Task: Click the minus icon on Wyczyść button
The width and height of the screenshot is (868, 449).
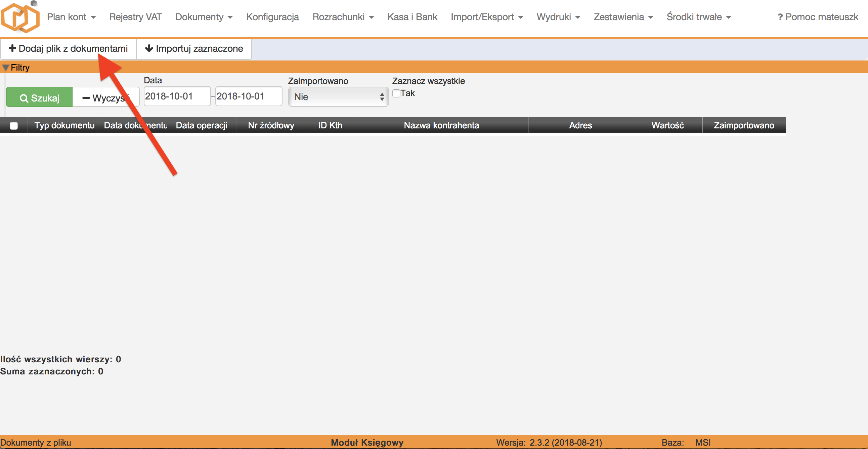Action: point(85,97)
